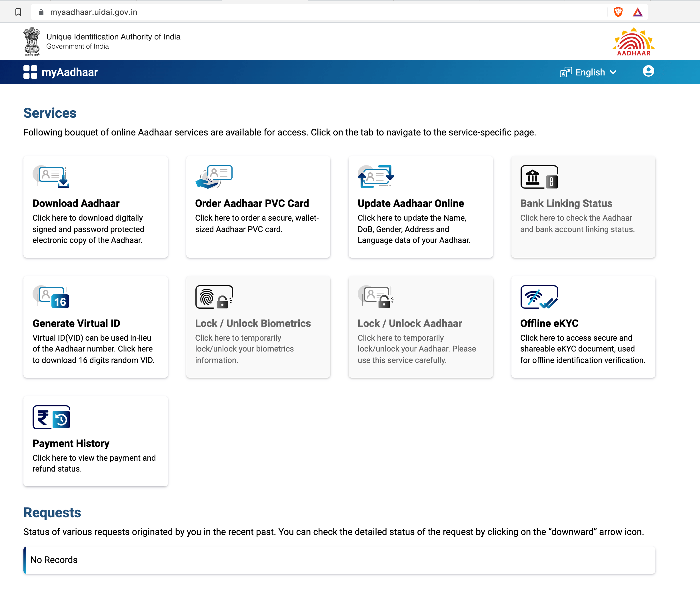Open the Order Aadhaar PVC Card service
The height and width of the screenshot is (591, 700).
click(258, 207)
